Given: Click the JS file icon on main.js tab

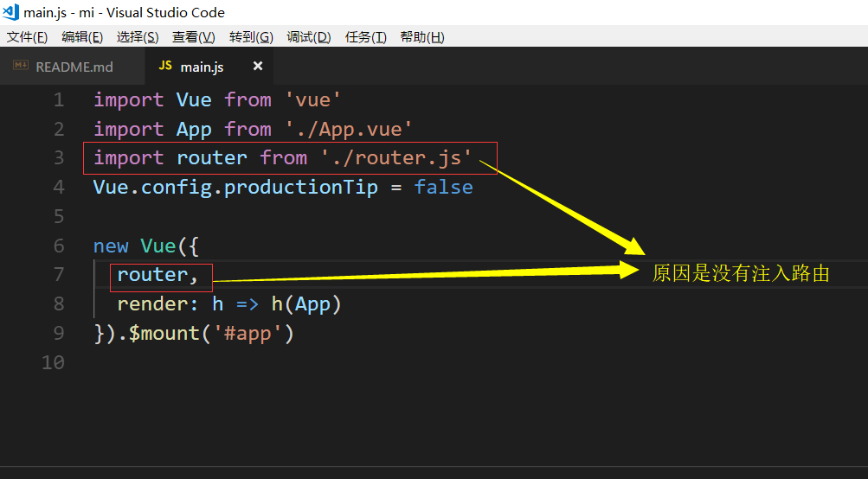Looking at the screenshot, I should (x=165, y=65).
